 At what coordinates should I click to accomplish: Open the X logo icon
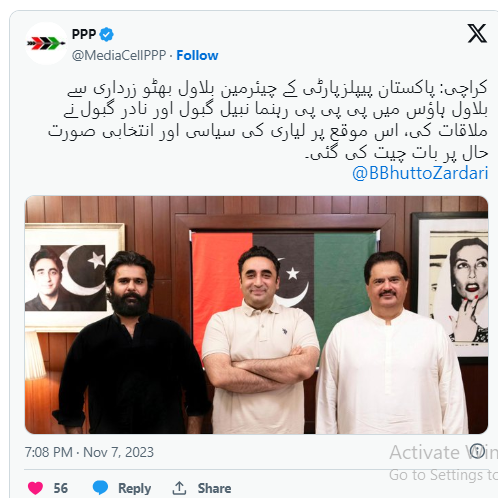[477, 33]
